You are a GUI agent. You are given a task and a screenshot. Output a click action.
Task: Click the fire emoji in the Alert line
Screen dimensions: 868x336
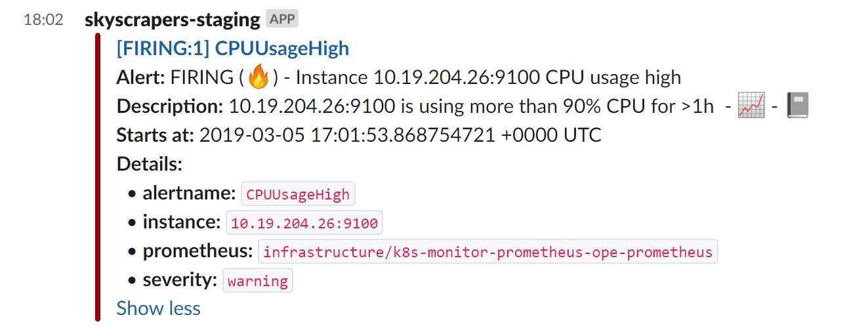[x=258, y=78]
